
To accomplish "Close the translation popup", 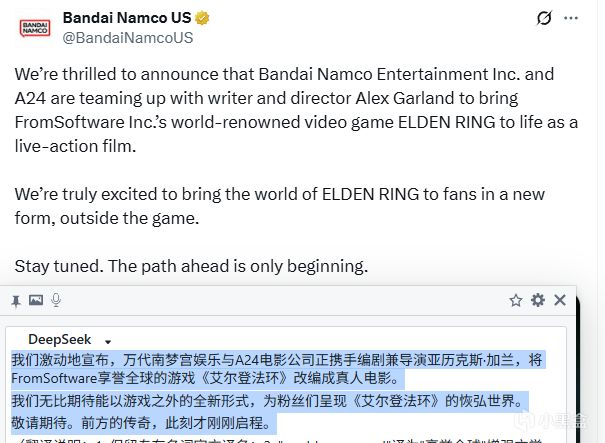I will coord(560,300).
